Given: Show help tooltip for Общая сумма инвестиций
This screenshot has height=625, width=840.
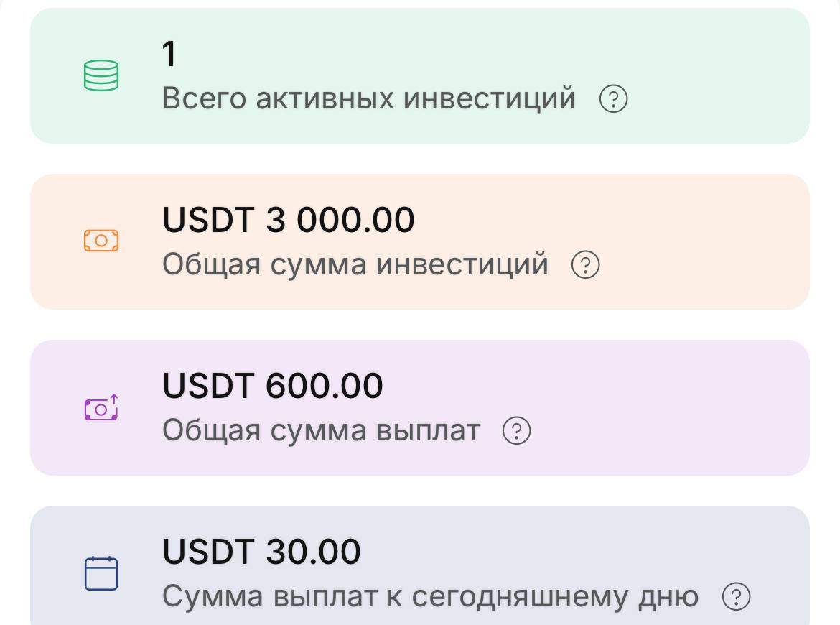Looking at the screenshot, I should coord(585,265).
